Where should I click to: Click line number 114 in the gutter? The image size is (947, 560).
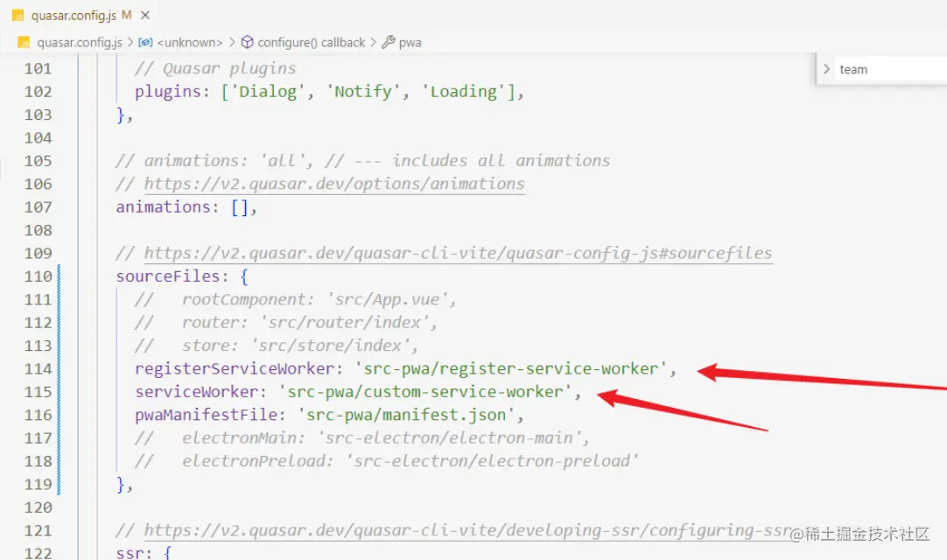tap(38, 369)
